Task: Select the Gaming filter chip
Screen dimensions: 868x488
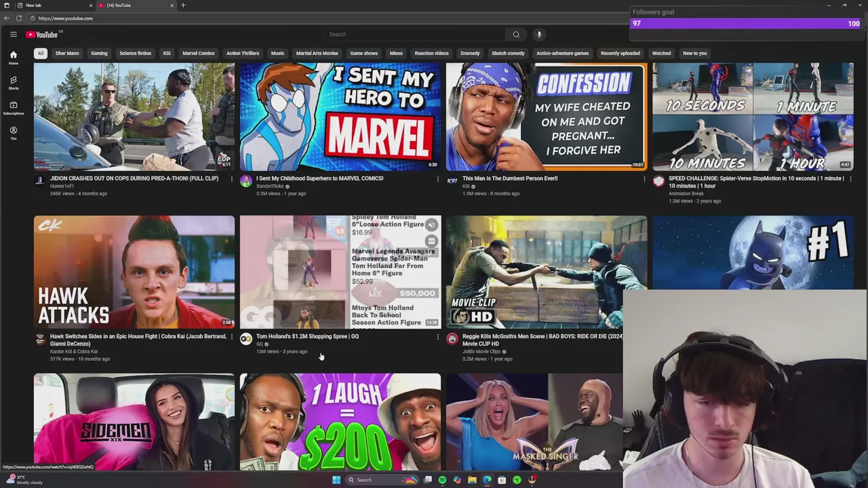Action: [x=99, y=54]
